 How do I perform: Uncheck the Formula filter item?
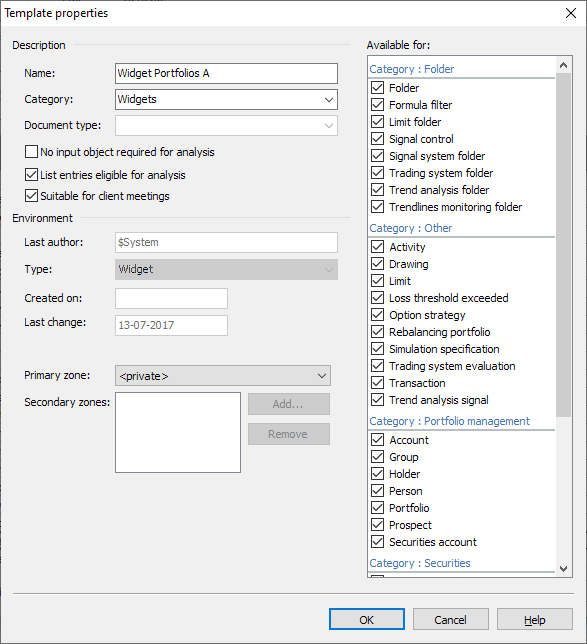pos(378,105)
